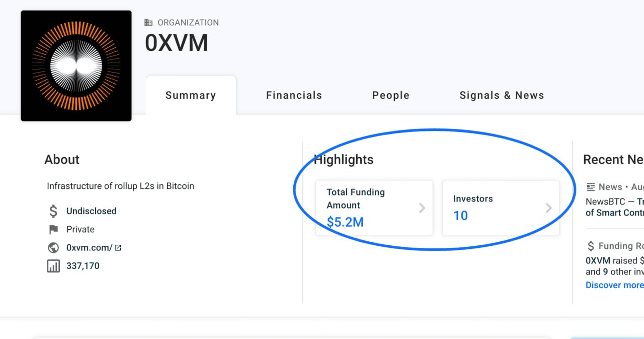Open the Summary tab
The width and height of the screenshot is (644, 339).
pos(191,95)
